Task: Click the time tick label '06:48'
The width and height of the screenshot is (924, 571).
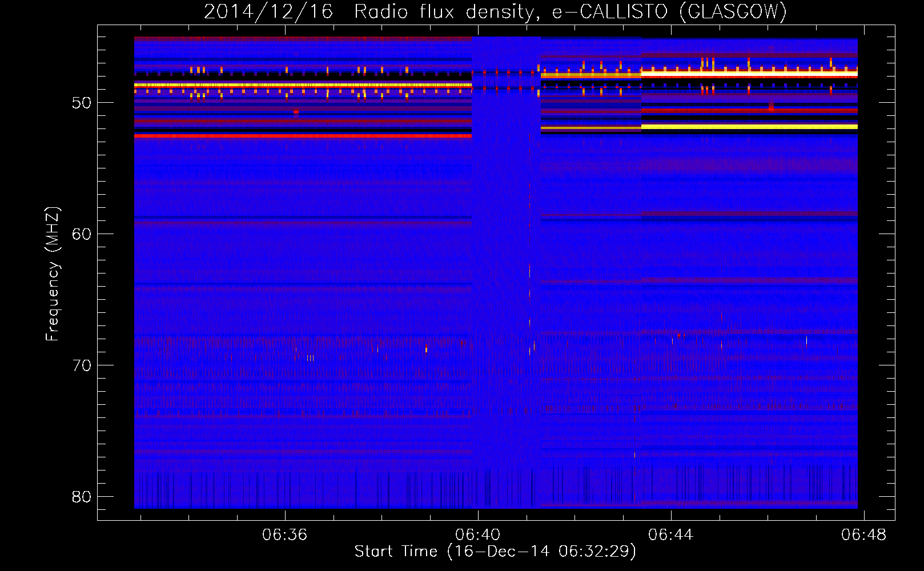Action: [863, 535]
